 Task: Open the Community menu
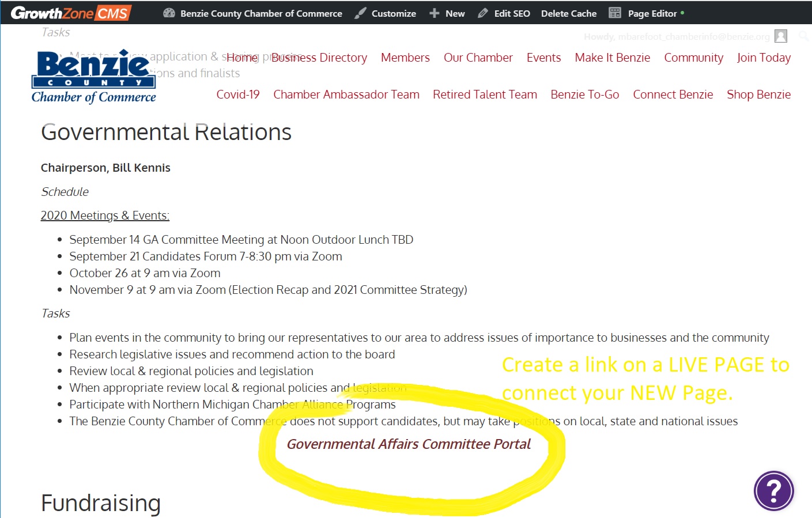[693, 58]
